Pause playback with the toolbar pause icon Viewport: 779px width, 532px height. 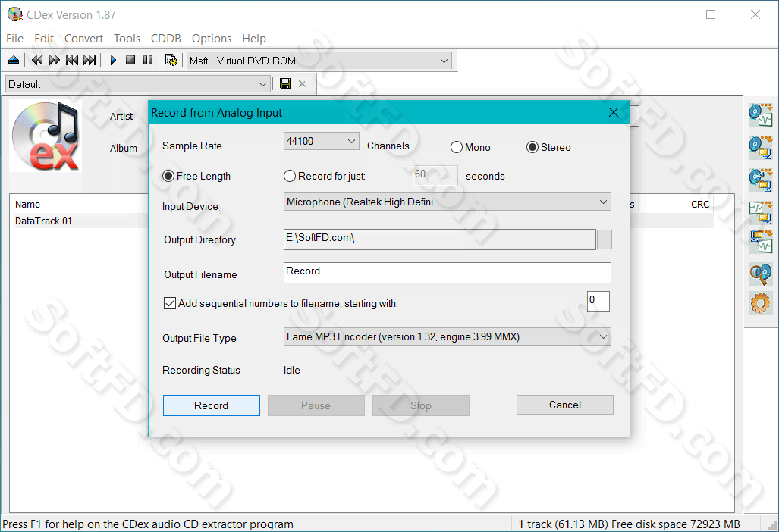pyautogui.click(x=148, y=60)
